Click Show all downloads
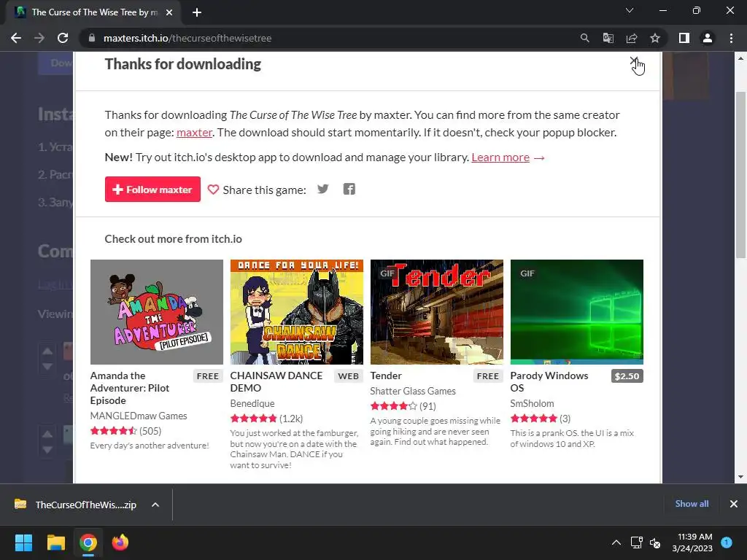The width and height of the screenshot is (747, 560). pos(692,504)
